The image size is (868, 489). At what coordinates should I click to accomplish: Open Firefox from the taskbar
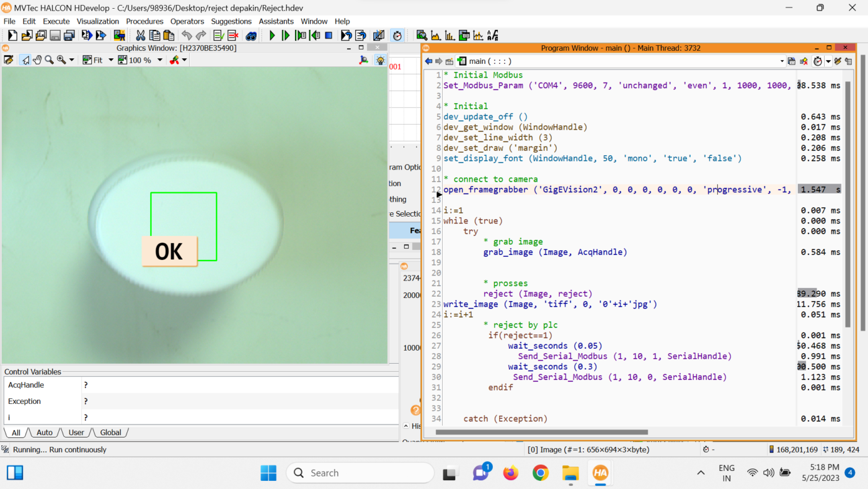click(x=511, y=473)
